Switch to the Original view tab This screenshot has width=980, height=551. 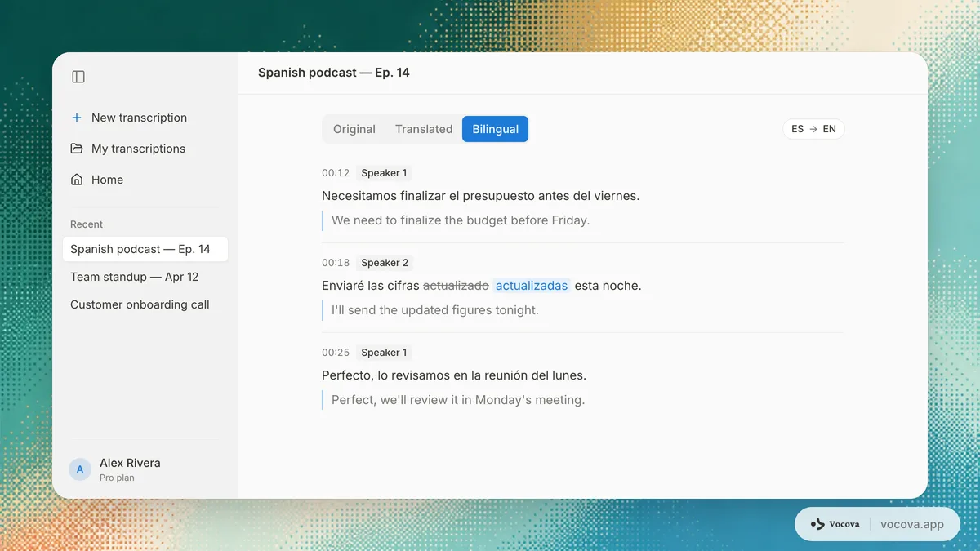point(354,129)
